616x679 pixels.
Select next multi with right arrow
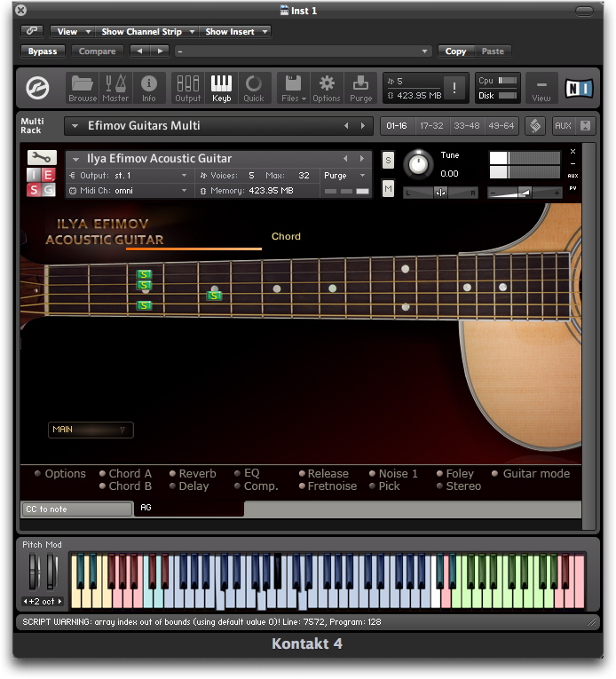click(362, 126)
